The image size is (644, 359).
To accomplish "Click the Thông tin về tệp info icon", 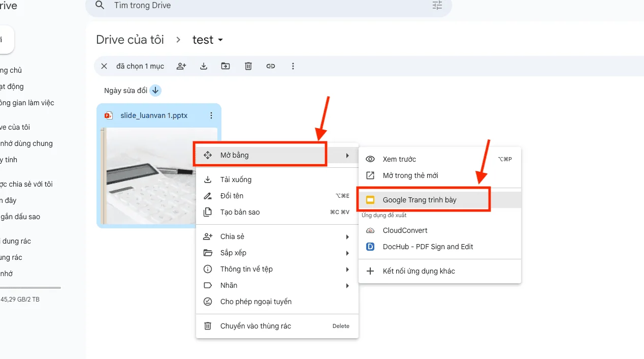I will click(208, 269).
